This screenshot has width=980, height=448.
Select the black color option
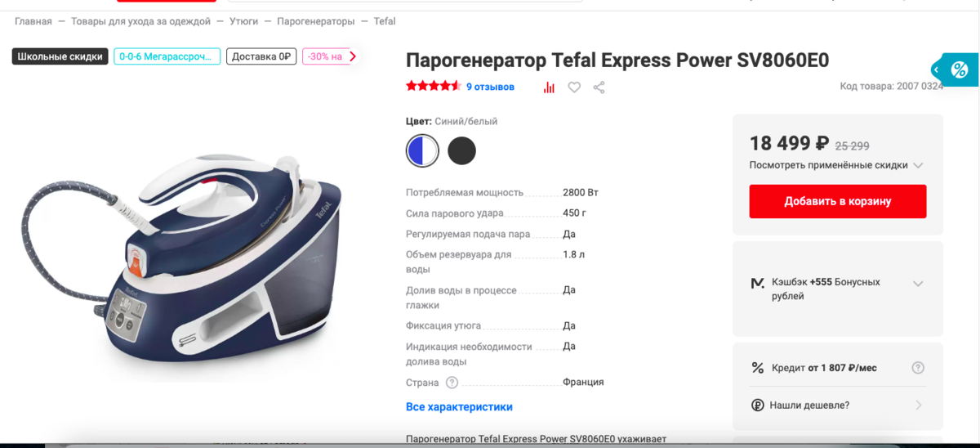[461, 150]
